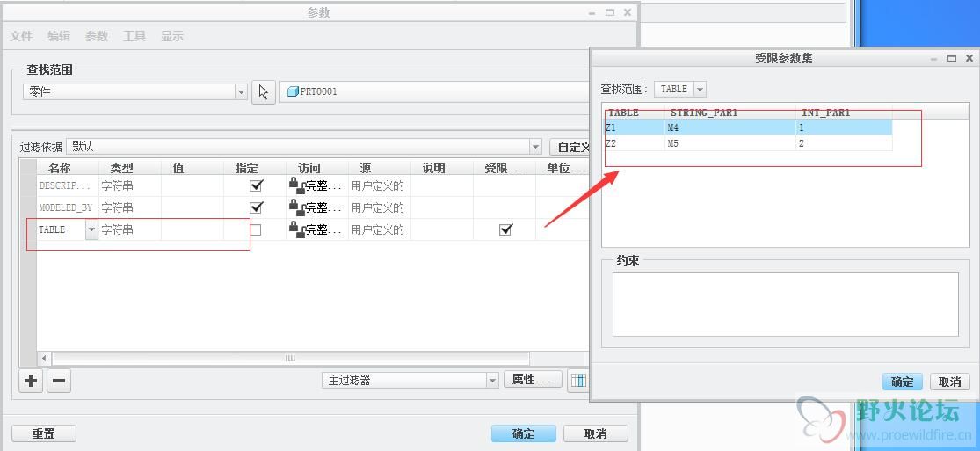Open the 显示 menu
The width and height of the screenshot is (980, 451).
(172, 36)
